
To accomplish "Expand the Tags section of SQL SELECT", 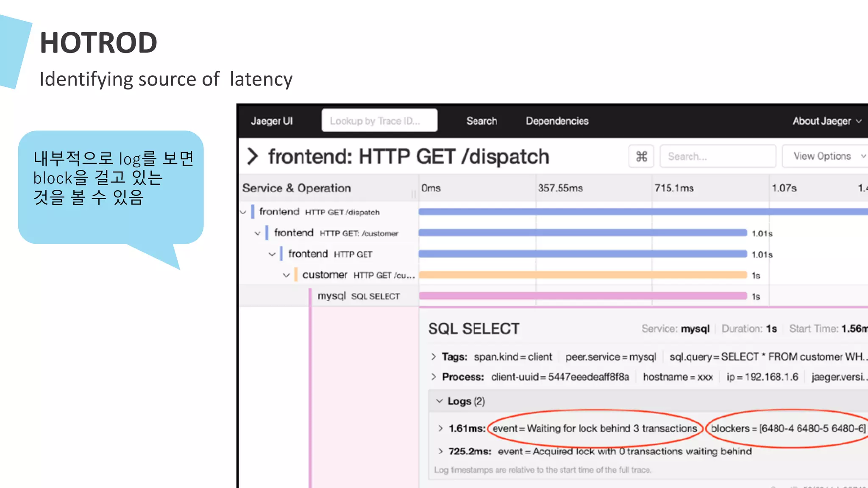I will click(x=433, y=357).
